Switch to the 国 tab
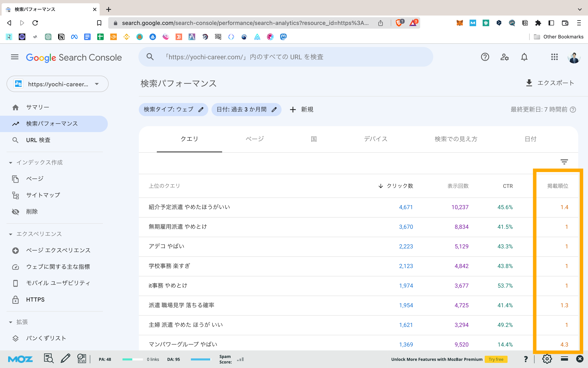The image size is (588, 368). click(x=314, y=139)
